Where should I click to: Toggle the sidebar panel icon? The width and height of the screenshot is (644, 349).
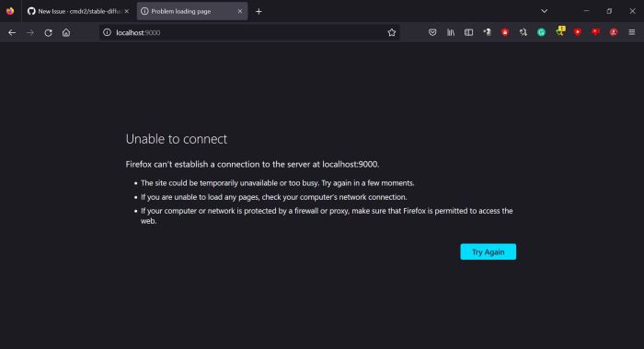click(x=468, y=32)
